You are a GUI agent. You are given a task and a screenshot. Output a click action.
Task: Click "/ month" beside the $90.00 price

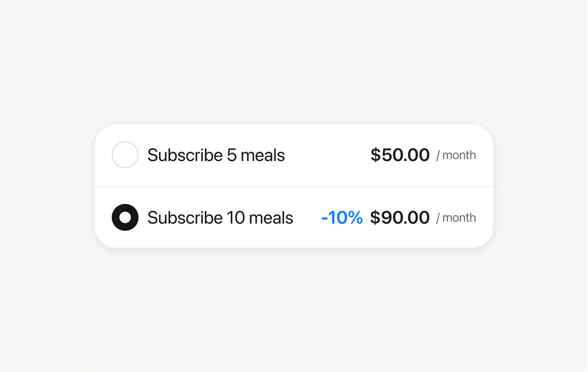456,218
